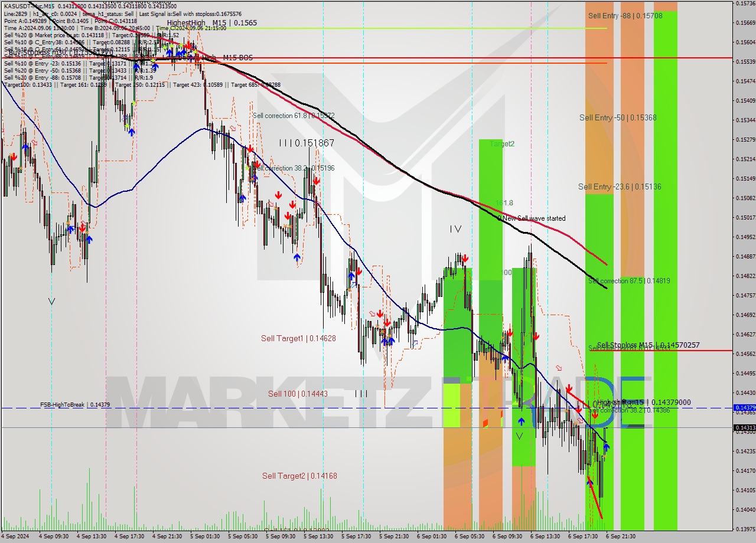Click the 4 Sep 13:30 time label

92,537
